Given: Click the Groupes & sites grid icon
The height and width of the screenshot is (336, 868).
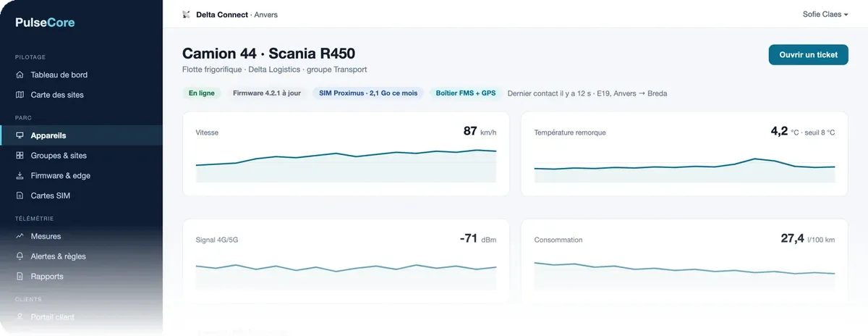Looking at the screenshot, I should click(20, 156).
